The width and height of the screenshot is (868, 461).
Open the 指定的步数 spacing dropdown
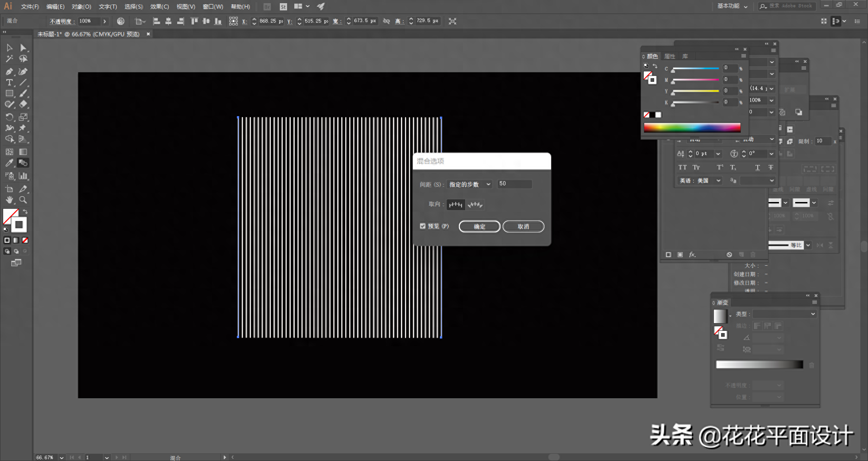pos(470,184)
